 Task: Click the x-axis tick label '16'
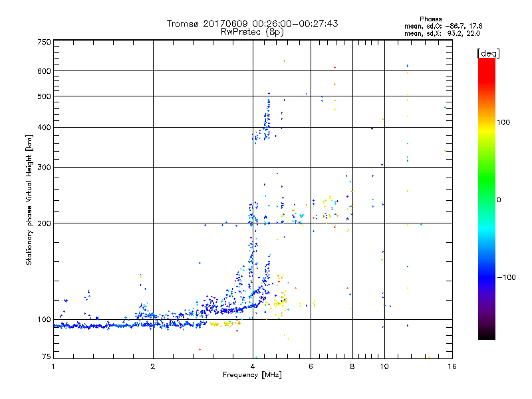click(x=452, y=366)
